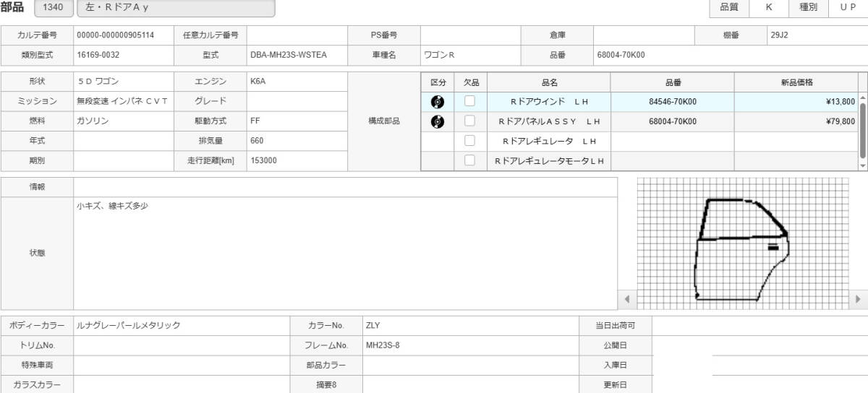Click the 新品価格 column header
The image size is (868, 393).
pos(796,82)
